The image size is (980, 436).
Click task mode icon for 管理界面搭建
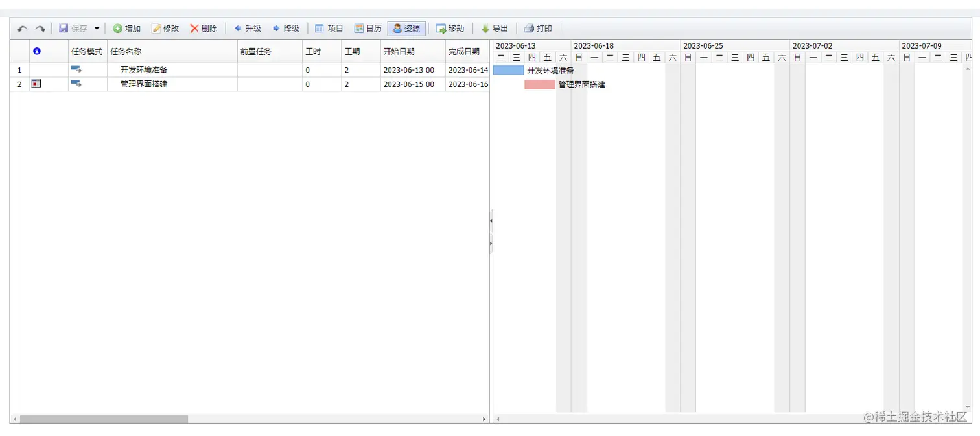(x=76, y=84)
